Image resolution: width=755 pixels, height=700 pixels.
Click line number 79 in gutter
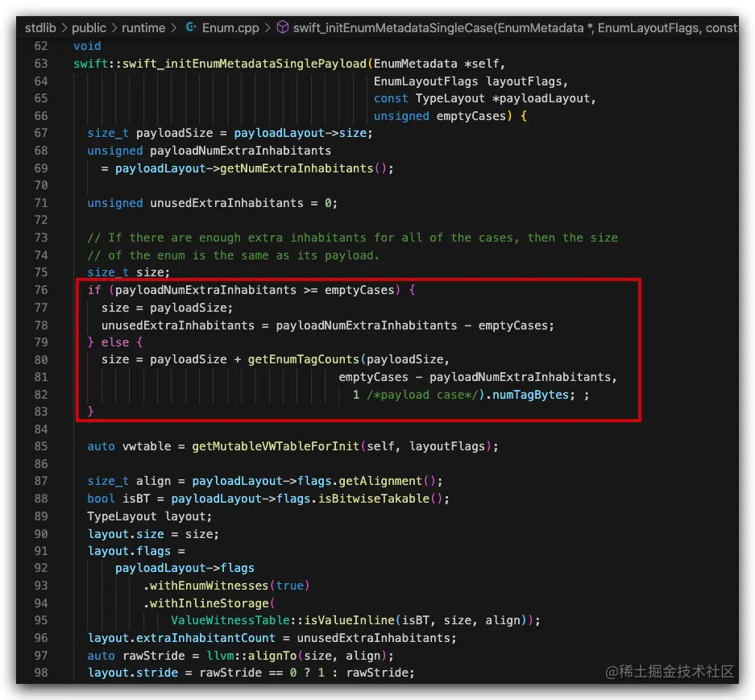tap(41, 342)
